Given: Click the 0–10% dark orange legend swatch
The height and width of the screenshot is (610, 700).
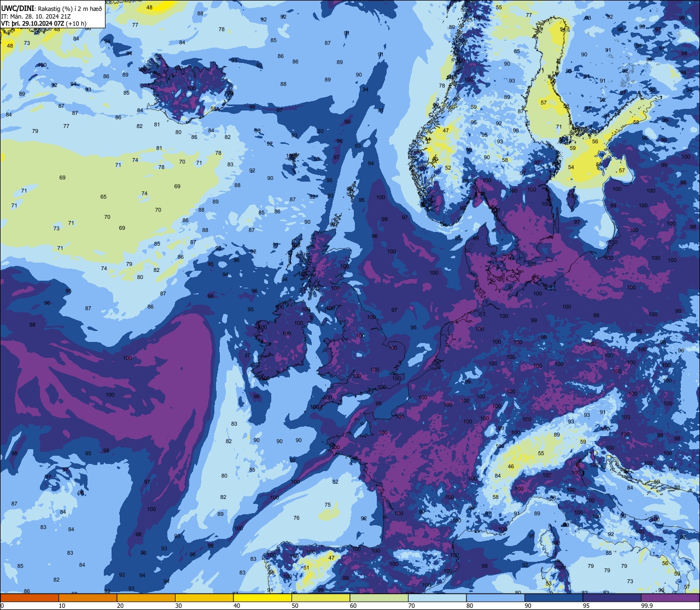Looking at the screenshot, I should 30,597.
